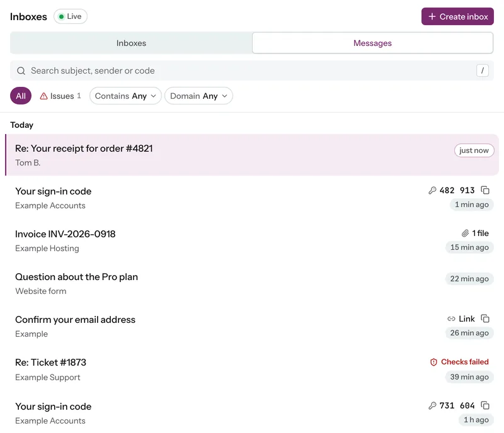This screenshot has width=504, height=433.
Task: Open the Invoice INV-2026-0918 message
Action: 252,240
